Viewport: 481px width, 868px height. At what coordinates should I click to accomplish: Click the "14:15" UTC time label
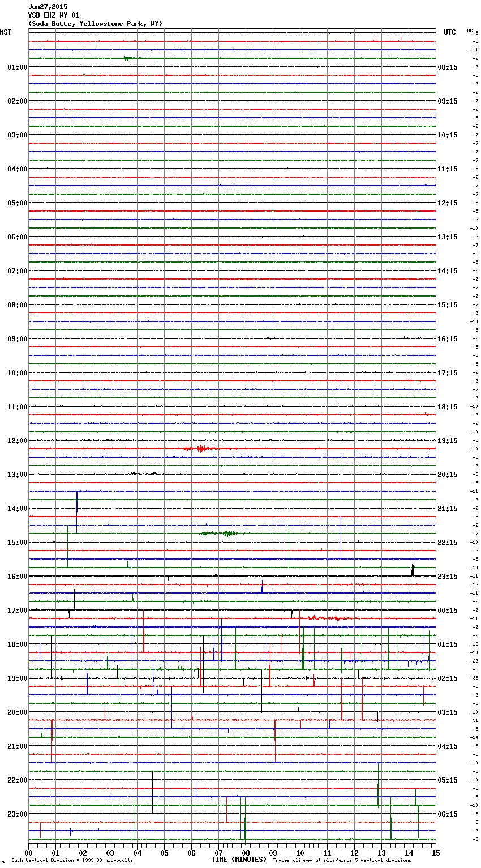(448, 271)
